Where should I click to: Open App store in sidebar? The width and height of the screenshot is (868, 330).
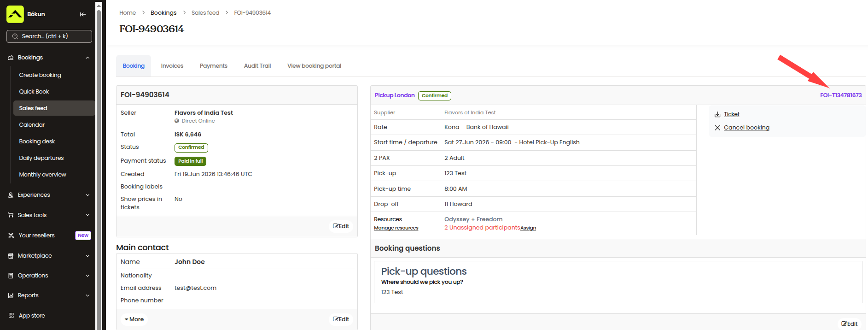(32, 316)
